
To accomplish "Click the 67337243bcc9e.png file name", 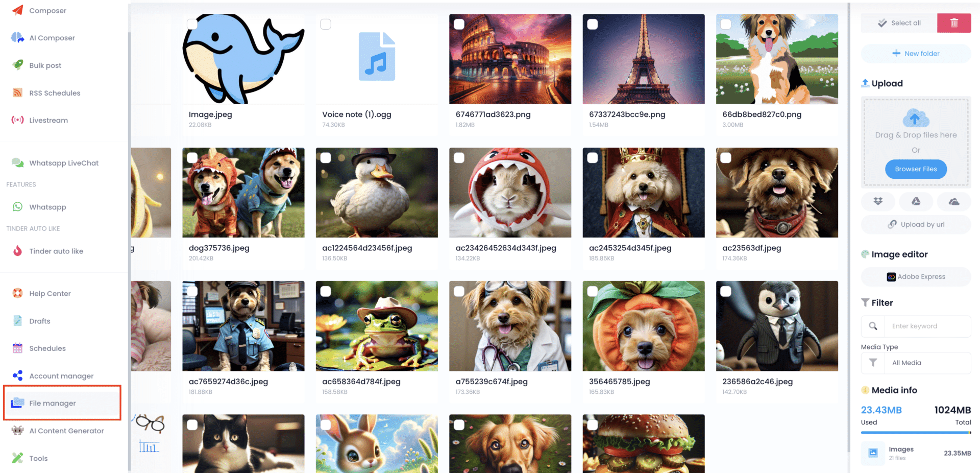I will (x=627, y=114).
